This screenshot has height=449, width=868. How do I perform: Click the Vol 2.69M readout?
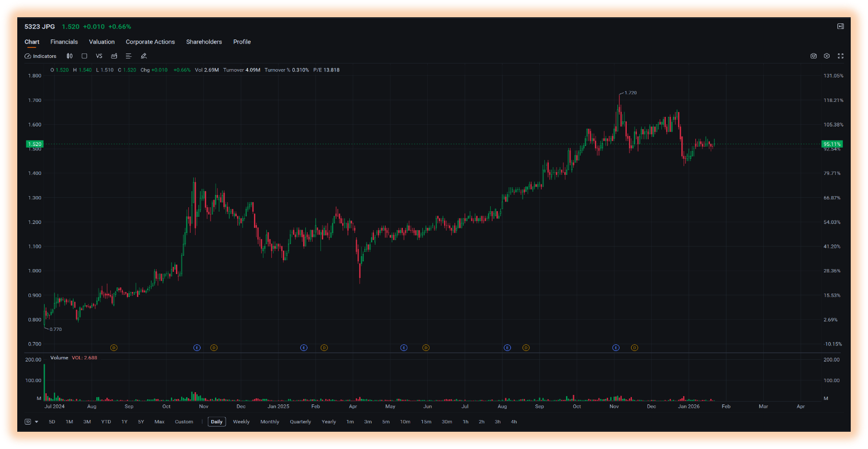tap(207, 70)
